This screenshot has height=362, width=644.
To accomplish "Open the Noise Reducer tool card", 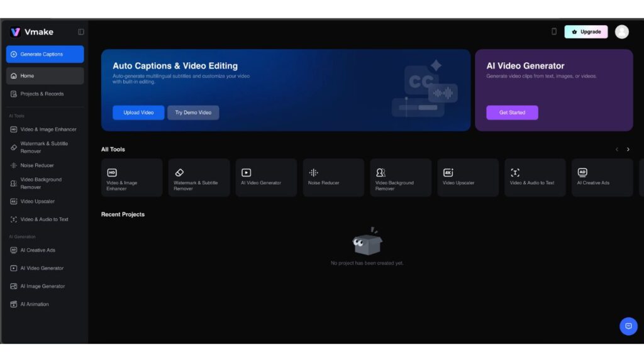I will (x=333, y=178).
